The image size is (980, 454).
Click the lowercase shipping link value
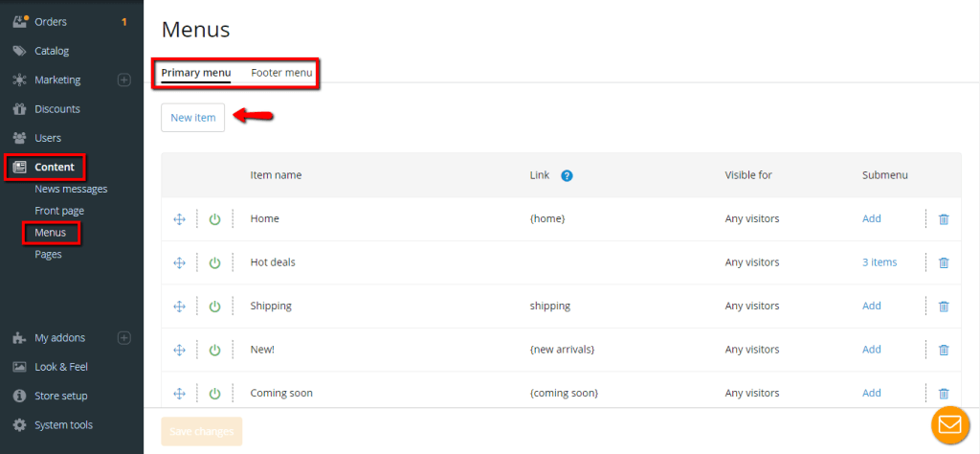pos(550,306)
